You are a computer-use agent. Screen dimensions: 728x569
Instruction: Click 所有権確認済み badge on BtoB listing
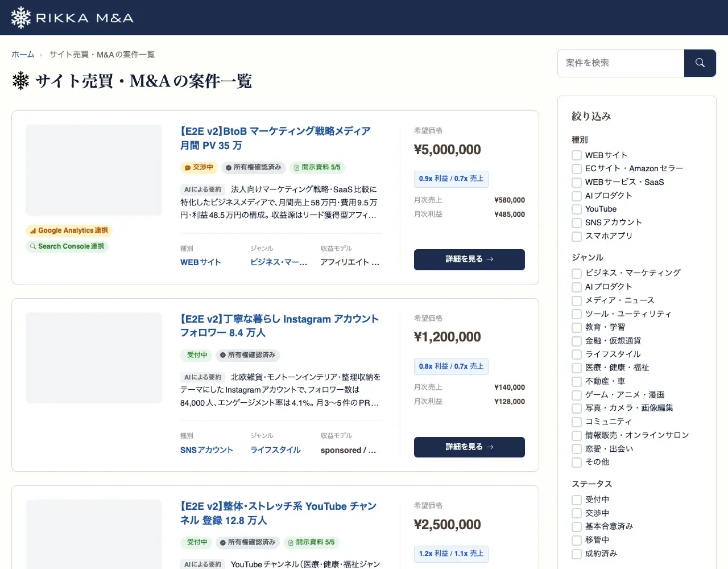tap(253, 167)
